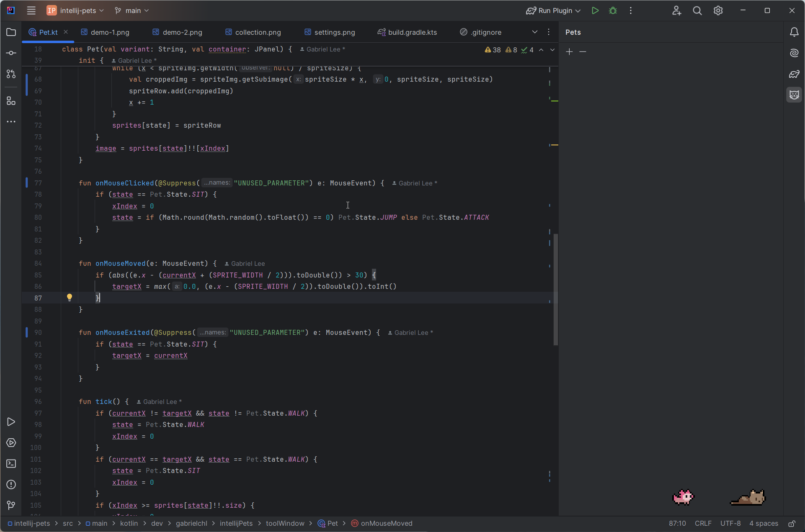Open CRLF line separator selector

coord(703,524)
